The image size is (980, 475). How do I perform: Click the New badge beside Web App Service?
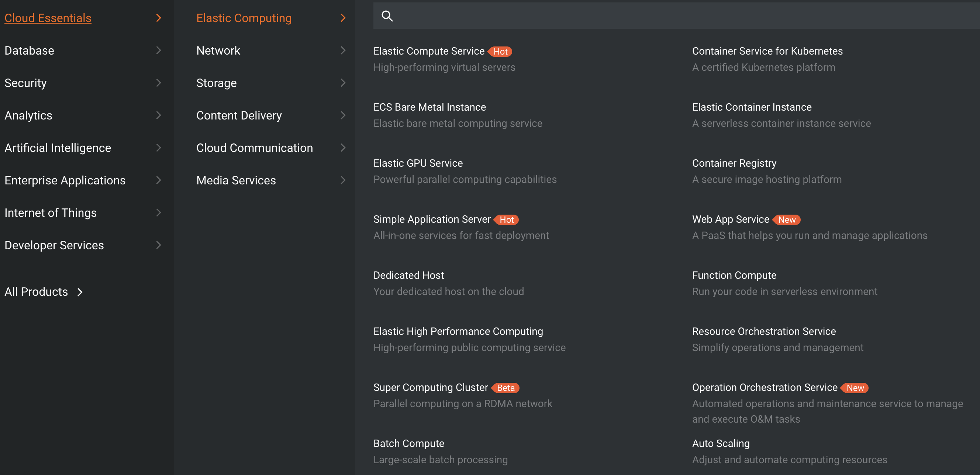(786, 219)
